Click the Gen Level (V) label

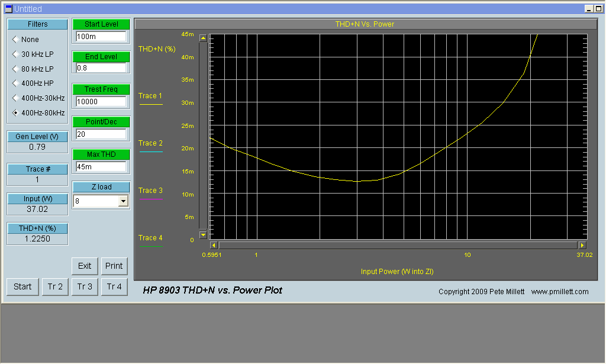click(37, 137)
